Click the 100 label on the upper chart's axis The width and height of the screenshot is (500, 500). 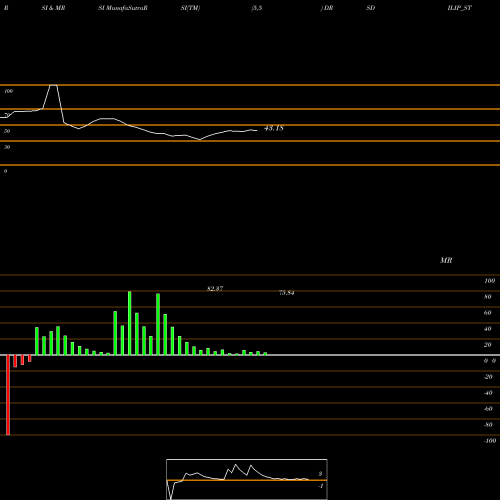(9, 91)
